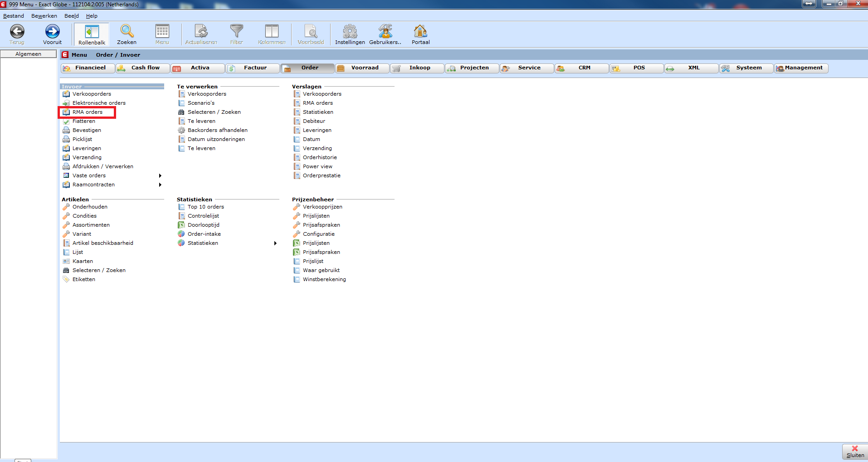The width and height of the screenshot is (868, 462).
Task: Open Doorlooptijd statistics entry
Action: tap(204, 225)
